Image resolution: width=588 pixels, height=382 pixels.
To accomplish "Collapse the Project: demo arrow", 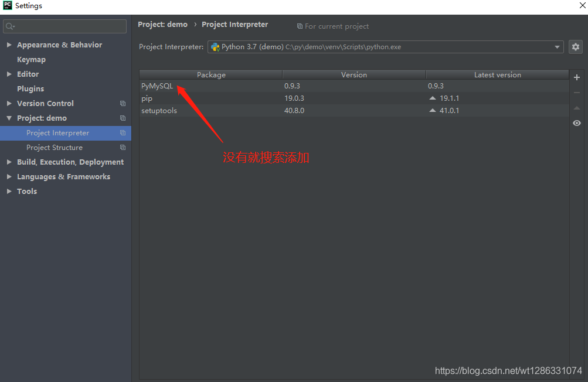I will [9, 118].
